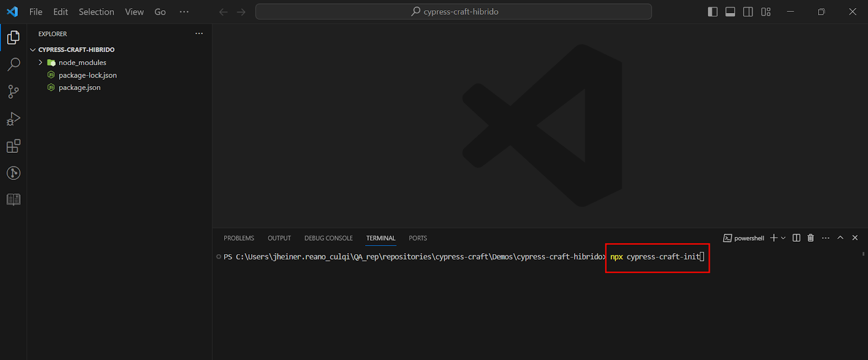Viewport: 868px width, 360px height.
Task: Toggle the primary side bar layout icon
Action: pos(713,11)
